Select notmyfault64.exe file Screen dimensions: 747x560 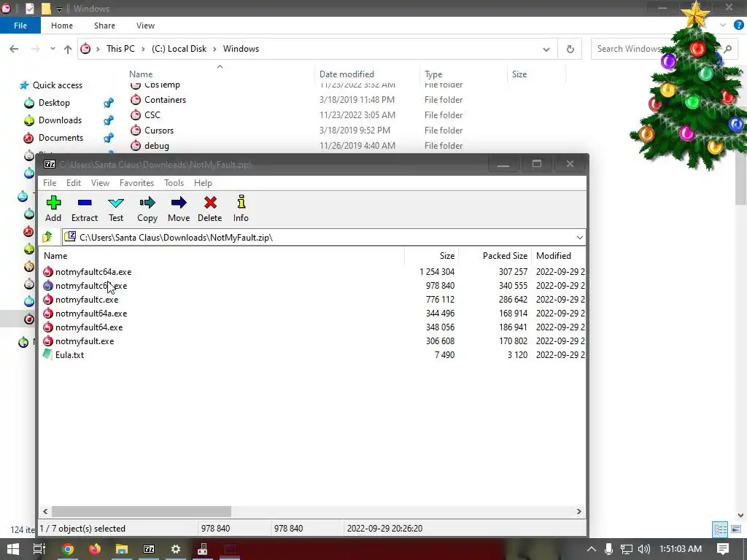(x=89, y=327)
